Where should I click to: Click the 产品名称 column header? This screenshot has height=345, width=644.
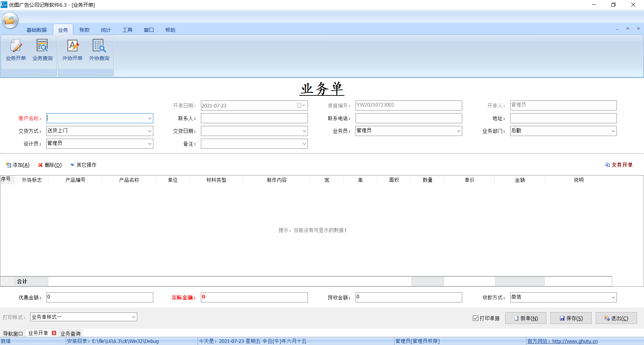[129, 180]
